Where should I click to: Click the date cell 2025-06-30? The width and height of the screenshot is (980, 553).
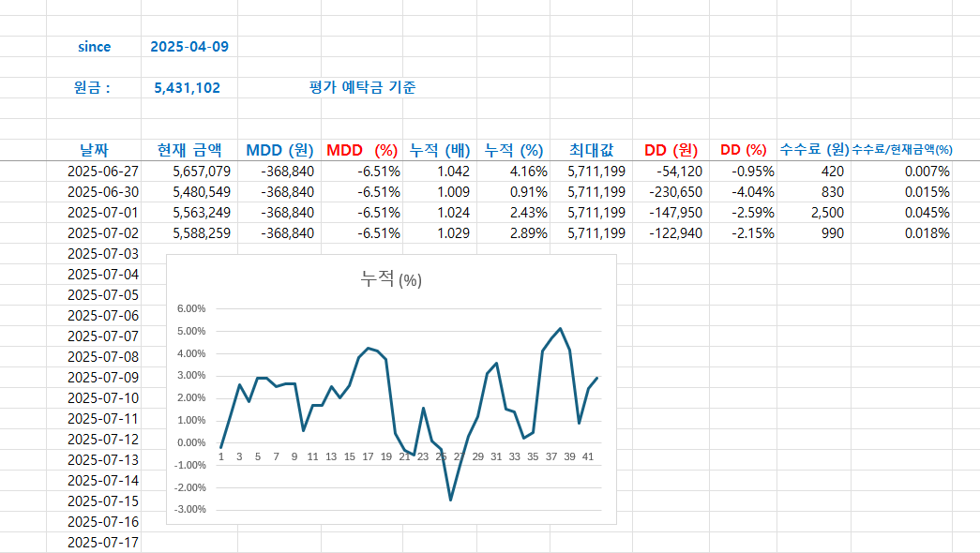coord(103,192)
